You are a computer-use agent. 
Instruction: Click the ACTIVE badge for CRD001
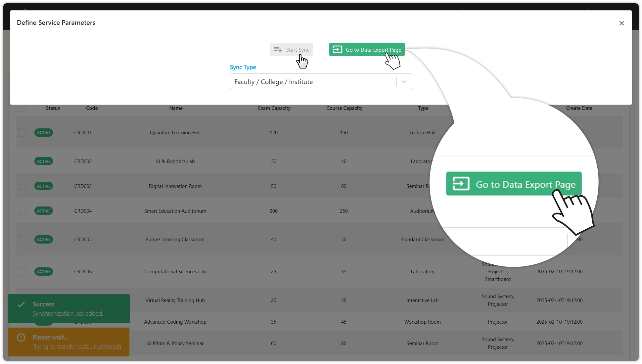pos(44,133)
